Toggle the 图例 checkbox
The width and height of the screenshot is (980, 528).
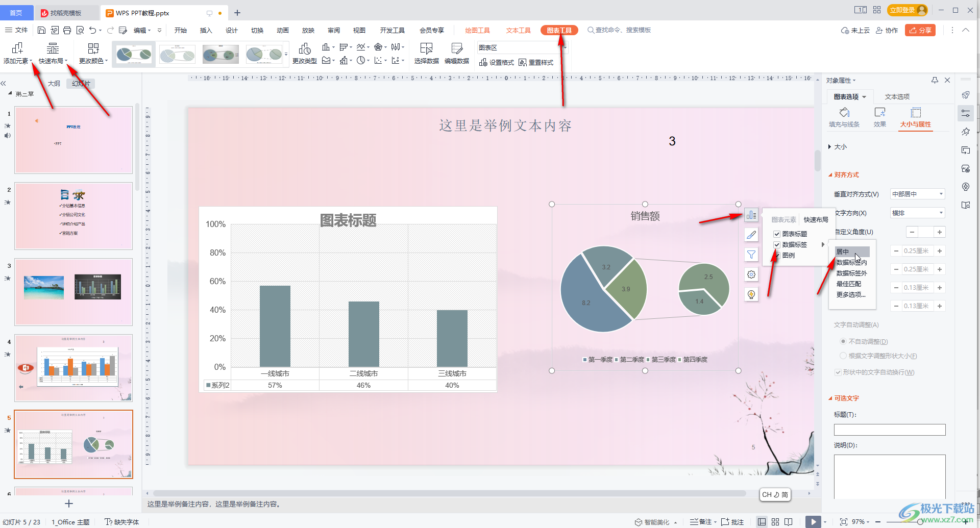(x=777, y=256)
